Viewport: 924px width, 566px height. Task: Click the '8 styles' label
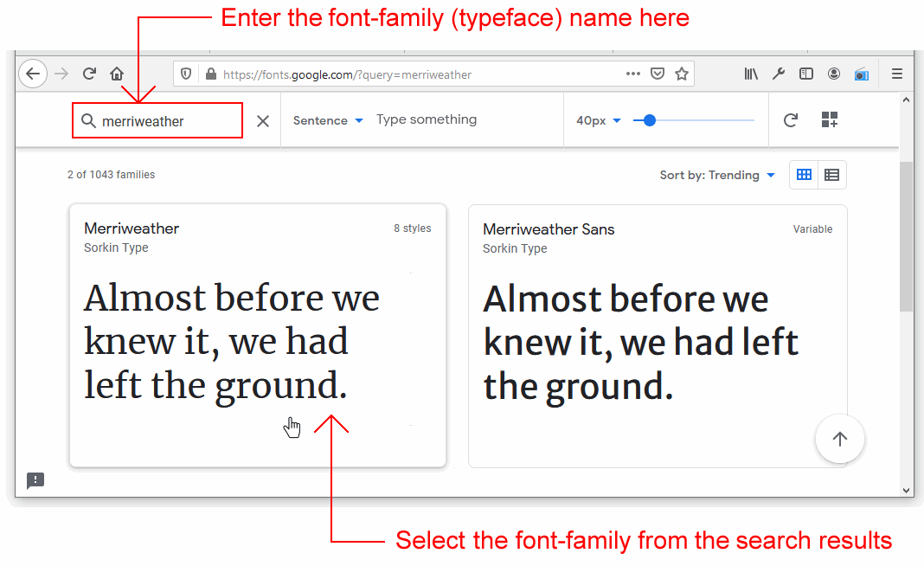coord(413,228)
